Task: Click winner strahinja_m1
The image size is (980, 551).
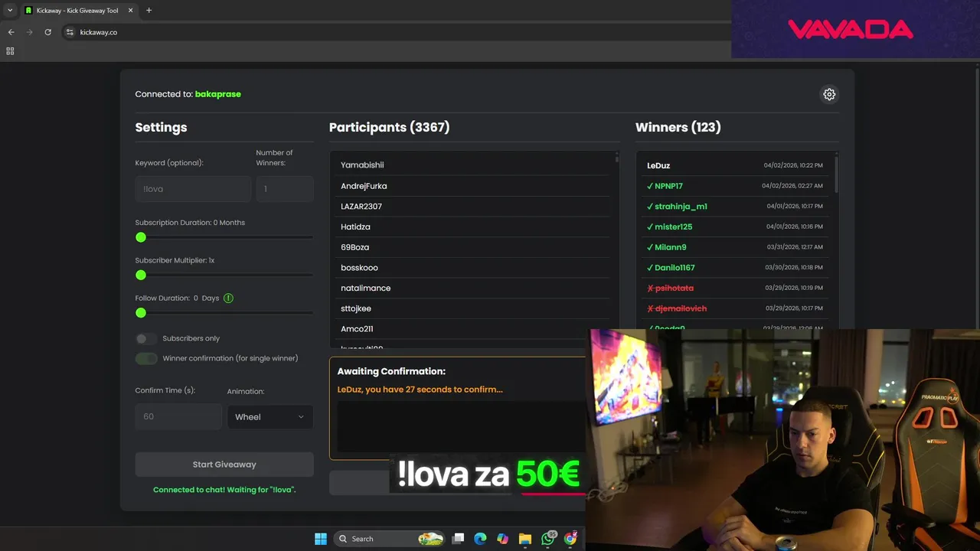Action: click(x=681, y=207)
